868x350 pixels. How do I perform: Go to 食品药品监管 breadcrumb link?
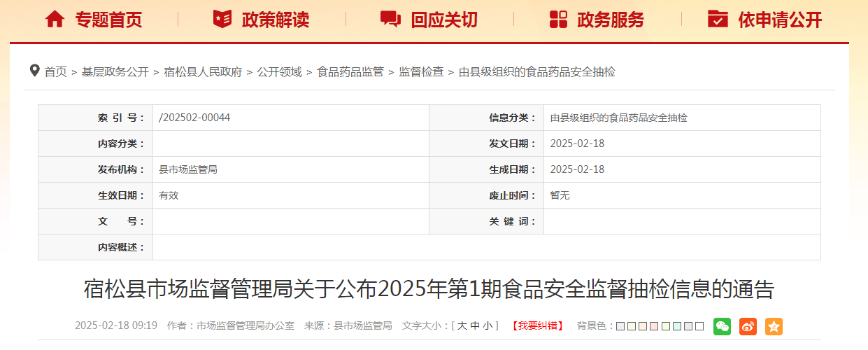click(x=350, y=71)
